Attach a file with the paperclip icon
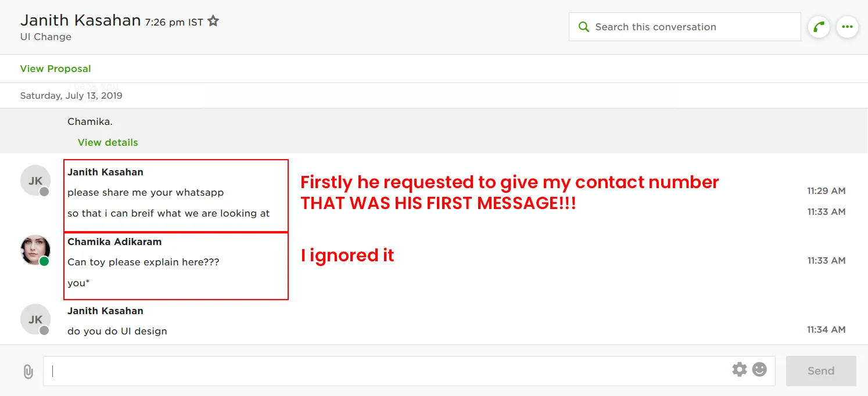The height and width of the screenshot is (396, 868). (x=28, y=372)
